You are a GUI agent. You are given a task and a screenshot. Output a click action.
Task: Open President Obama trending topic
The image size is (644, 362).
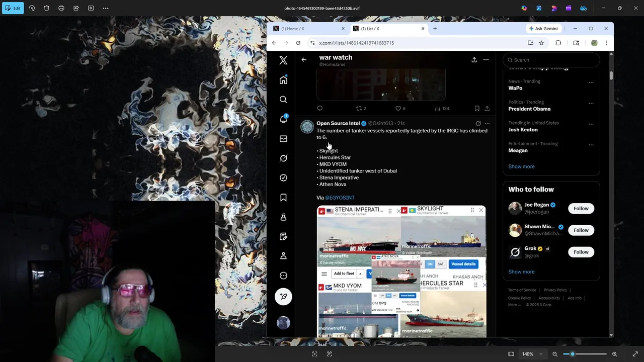coord(529,109)
